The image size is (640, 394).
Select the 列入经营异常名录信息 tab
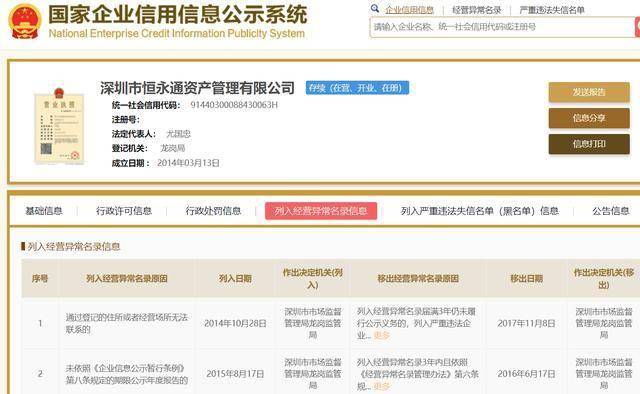click(x=321, y=211)
